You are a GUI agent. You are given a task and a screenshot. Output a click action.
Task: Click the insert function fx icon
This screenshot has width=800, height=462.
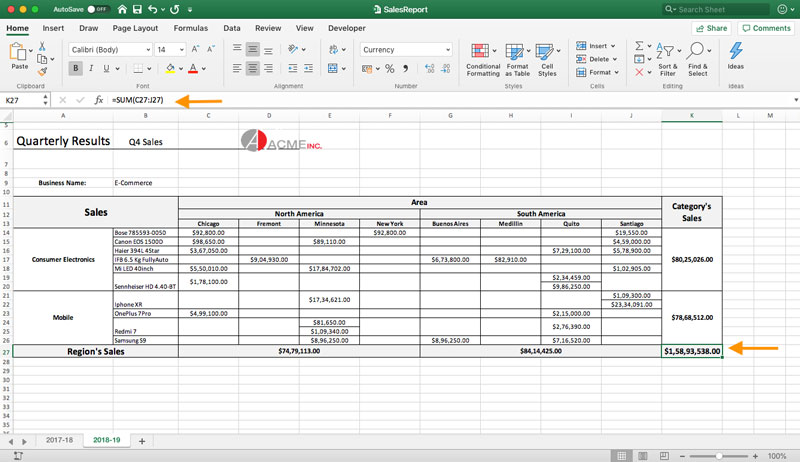coord(98,100)
